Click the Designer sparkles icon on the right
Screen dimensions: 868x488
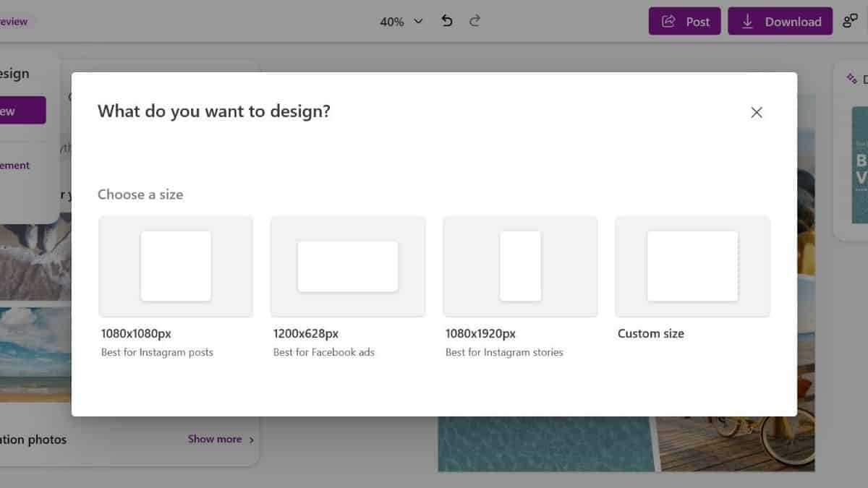pos(851,77)
